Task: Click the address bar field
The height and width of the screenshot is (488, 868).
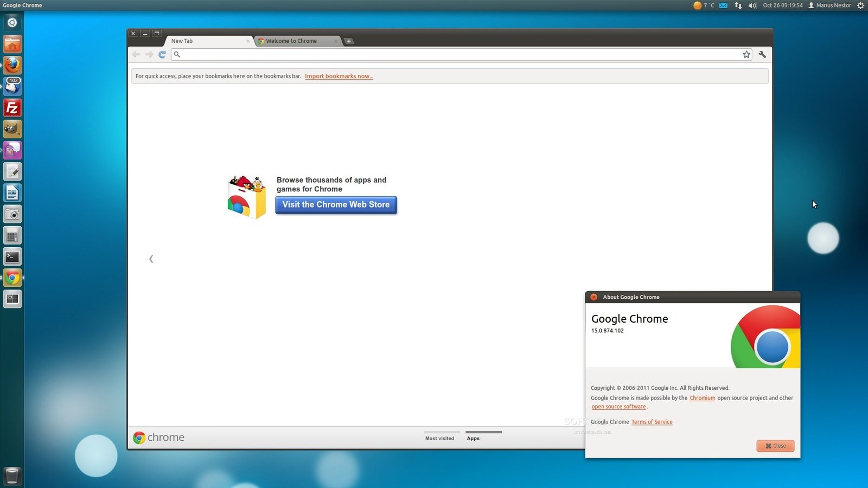Action: pos(461,54)
